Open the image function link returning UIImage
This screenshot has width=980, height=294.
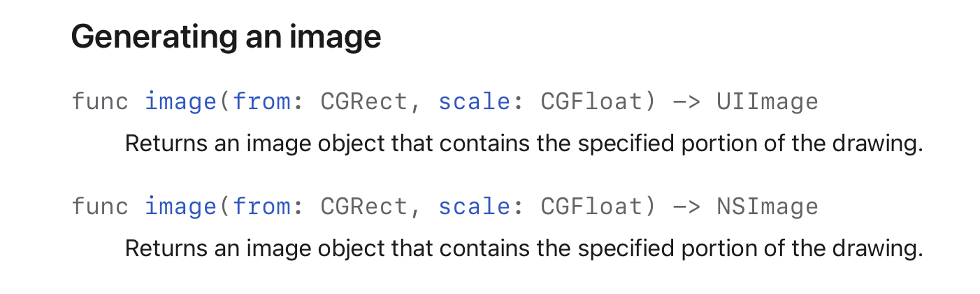(182, 102)
